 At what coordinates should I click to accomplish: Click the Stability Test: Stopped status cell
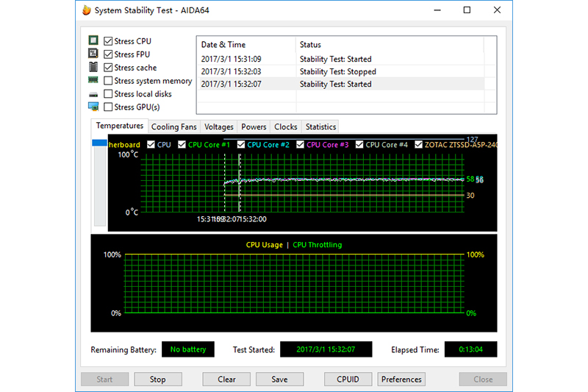click(338, 71)
